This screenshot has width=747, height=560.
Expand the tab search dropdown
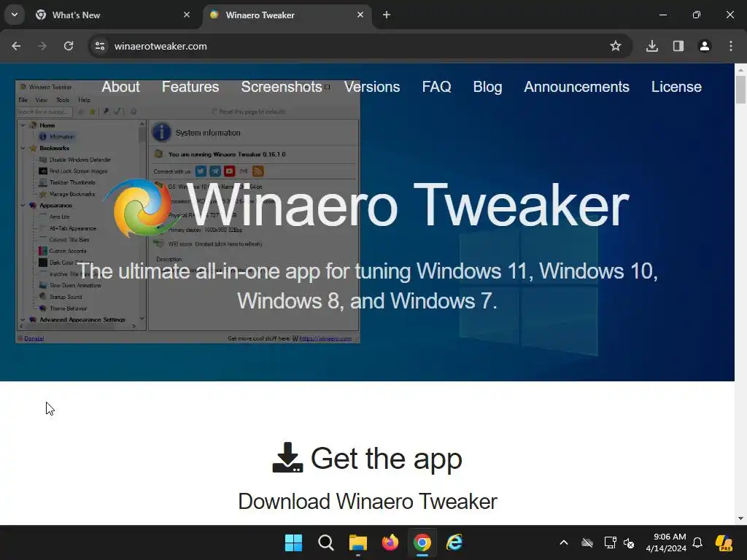pyautogui.click(x=15, y=15)
